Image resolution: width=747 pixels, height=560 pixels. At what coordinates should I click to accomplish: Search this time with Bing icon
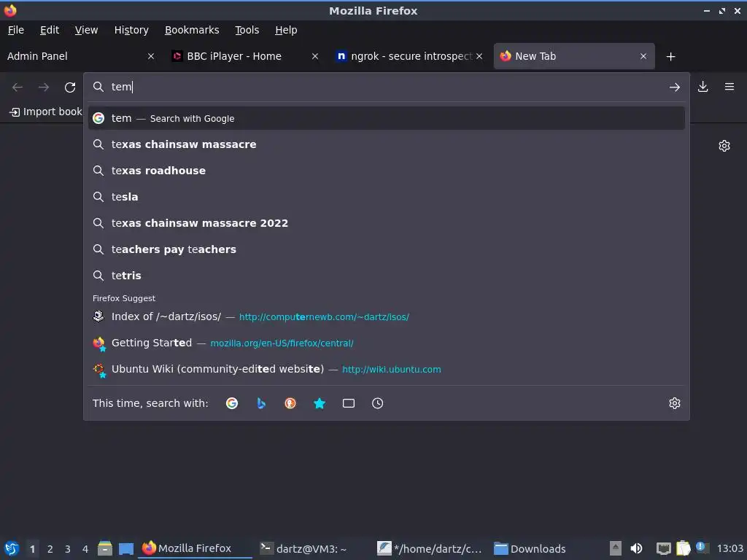coord(261,403)
